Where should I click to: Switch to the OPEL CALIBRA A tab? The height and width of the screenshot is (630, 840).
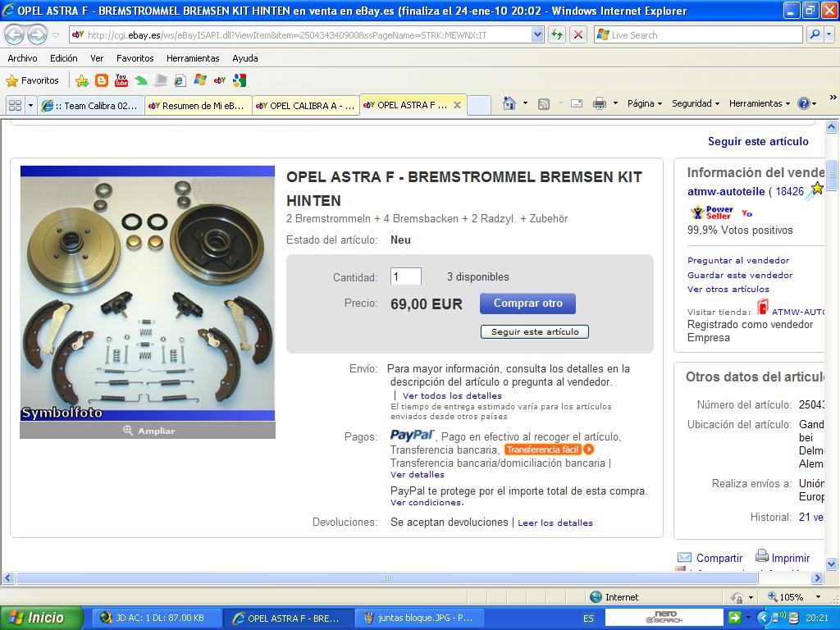click(x=306, y=106)
